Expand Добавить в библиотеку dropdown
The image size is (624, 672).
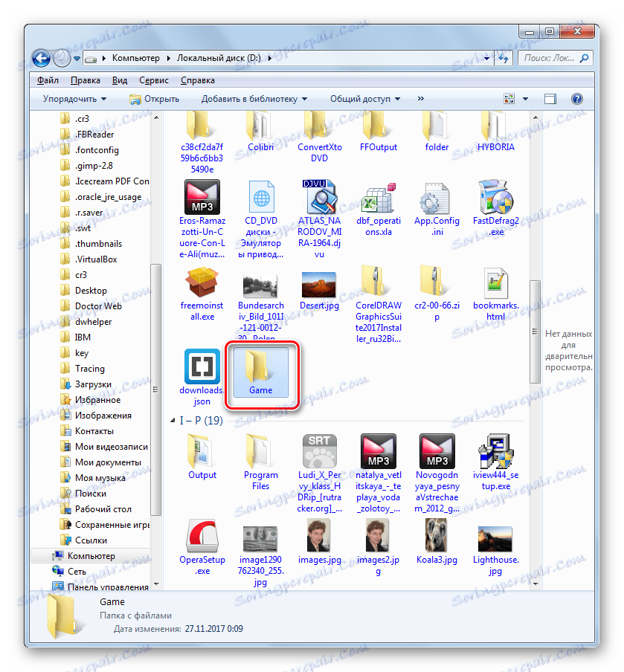[254, 99]
